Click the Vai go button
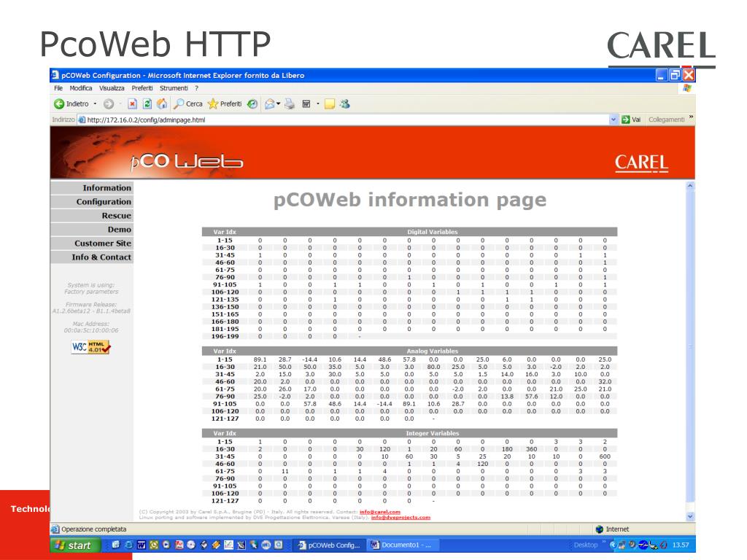 631,120
